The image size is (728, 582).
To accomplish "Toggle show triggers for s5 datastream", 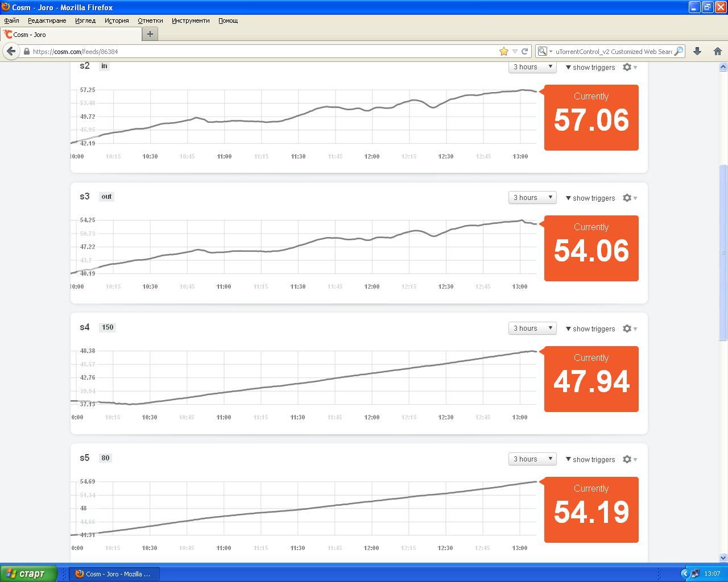I will click(x=590, y=459).
